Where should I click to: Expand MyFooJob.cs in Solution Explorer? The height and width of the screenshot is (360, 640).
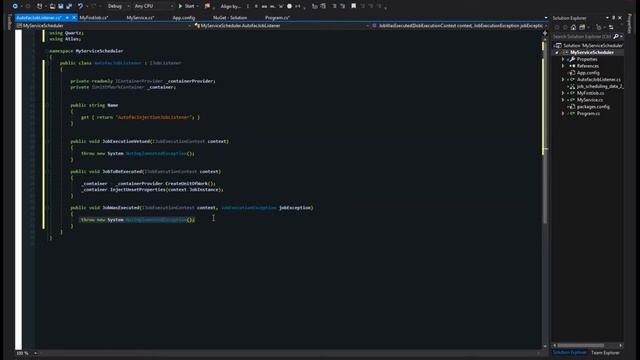[563, 93]
